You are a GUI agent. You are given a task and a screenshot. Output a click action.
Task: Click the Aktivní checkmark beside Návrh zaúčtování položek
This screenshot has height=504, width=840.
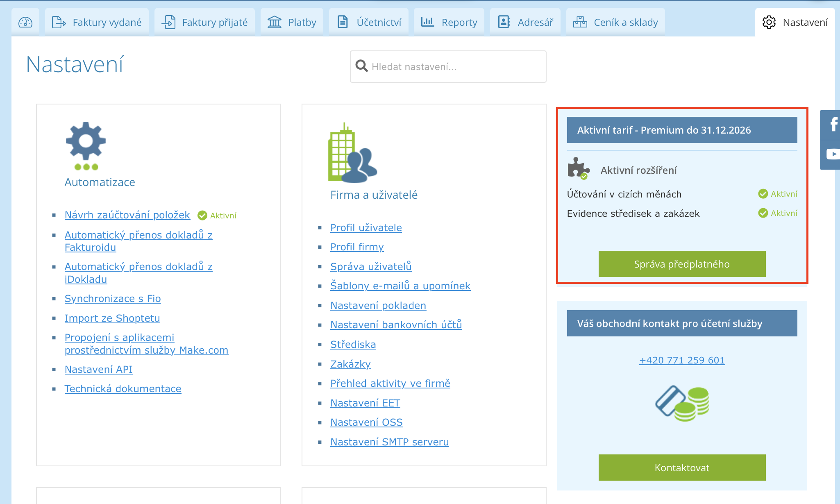point(202,215)
